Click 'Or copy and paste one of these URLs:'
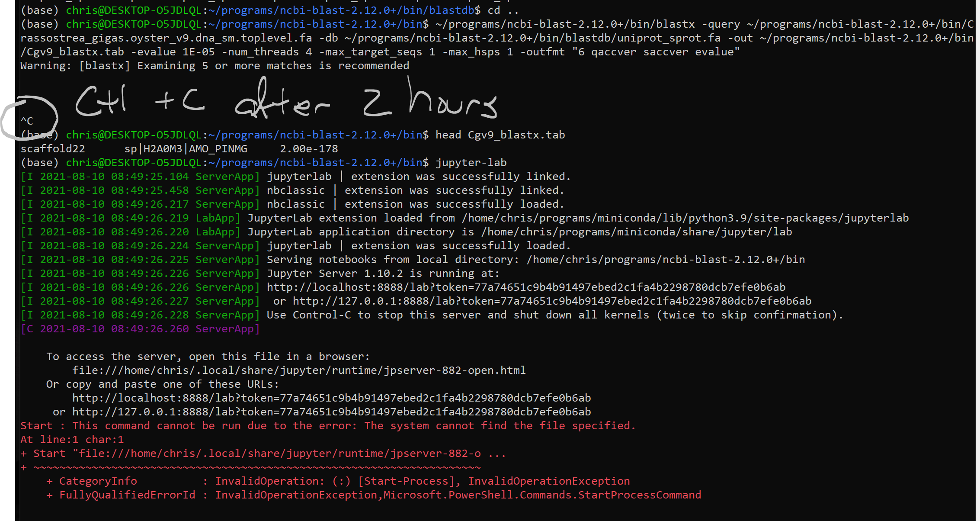 [163, 384]
